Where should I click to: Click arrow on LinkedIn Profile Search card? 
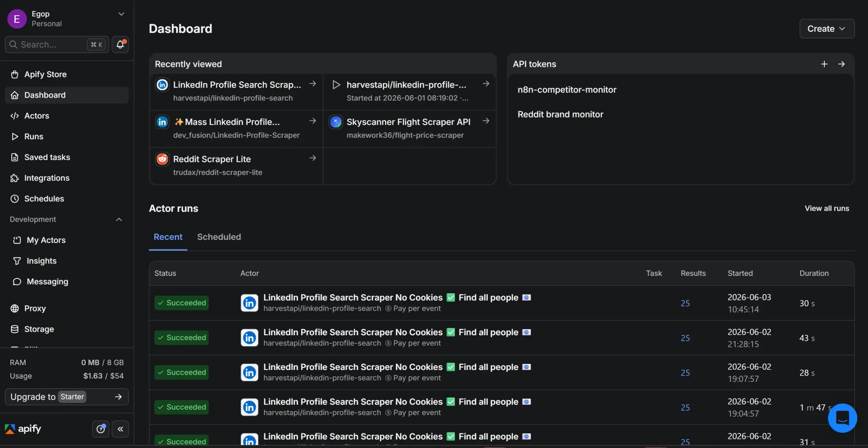click(x=312, y=84)
